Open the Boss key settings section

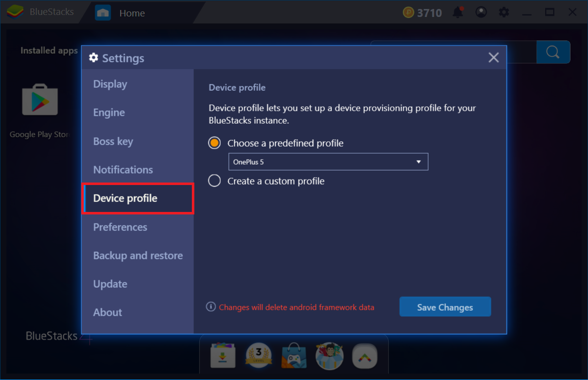pyautogui.click(x=138, y=141)
